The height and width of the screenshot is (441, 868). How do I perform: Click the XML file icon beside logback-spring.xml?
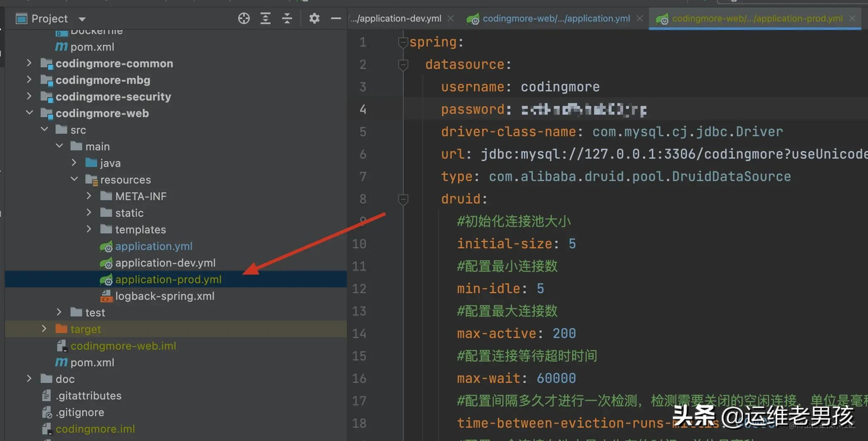(107, 296)
